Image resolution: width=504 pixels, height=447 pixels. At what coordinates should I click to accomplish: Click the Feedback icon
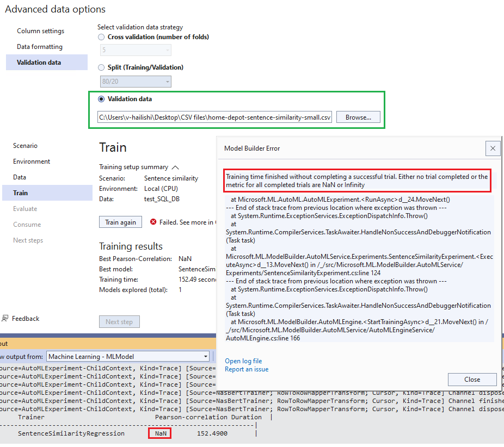pyautogui.click(x=6, y=318)
